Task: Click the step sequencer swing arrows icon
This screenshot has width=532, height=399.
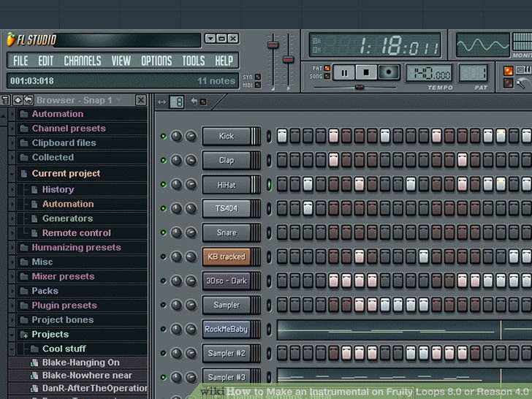Action: coord(161,102)
